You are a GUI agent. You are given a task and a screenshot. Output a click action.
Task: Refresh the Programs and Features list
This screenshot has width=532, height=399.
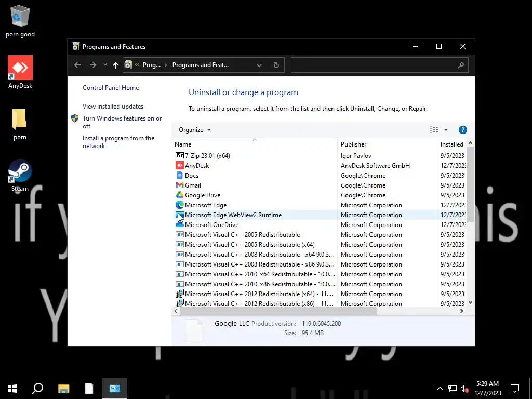tap(276, 65)
